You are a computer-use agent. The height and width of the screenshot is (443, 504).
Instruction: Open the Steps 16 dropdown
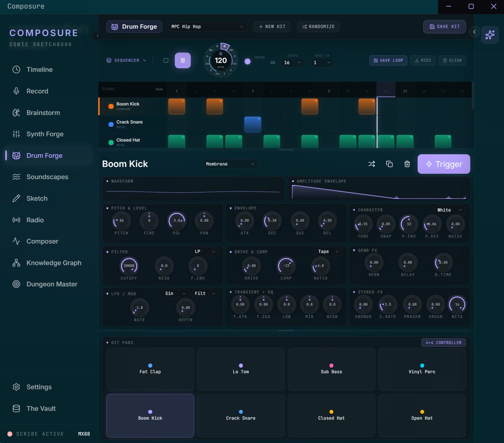(x=292, y=63)
